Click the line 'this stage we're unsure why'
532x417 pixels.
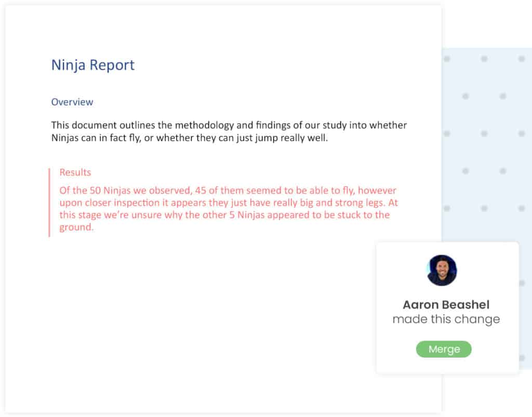tap(224, 214)
